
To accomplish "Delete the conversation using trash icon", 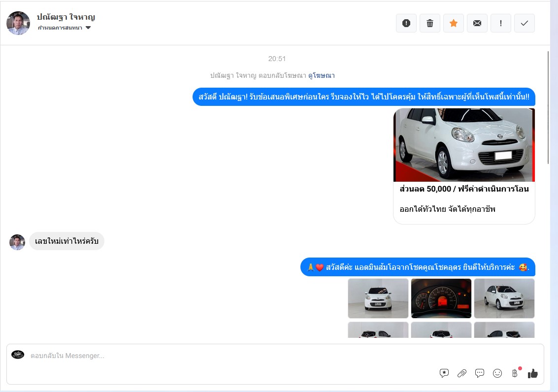I will coord(430,23).
